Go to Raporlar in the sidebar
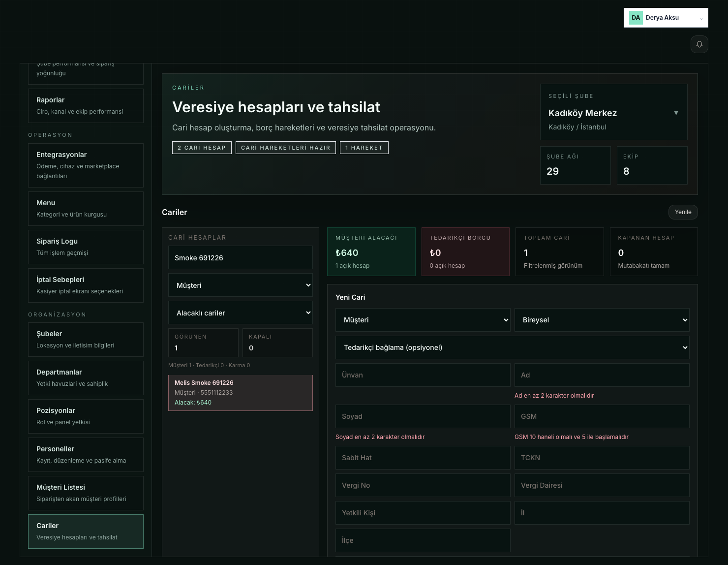Screen dimensions: 728x565 click(x=86, y=106)
